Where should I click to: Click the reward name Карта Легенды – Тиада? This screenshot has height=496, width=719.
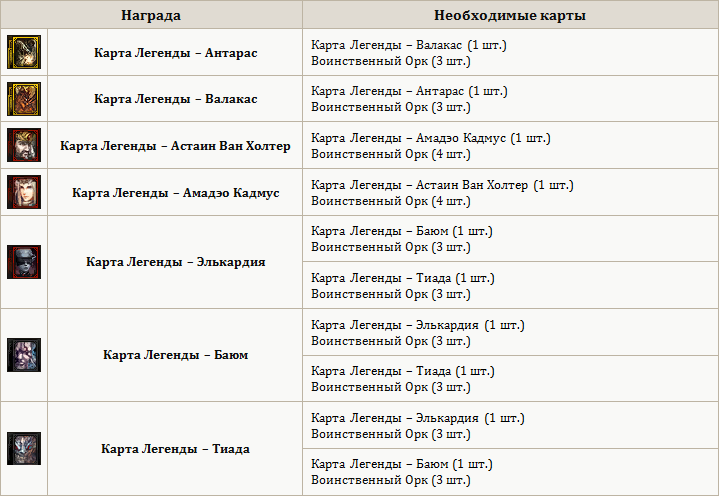[176, 449]
